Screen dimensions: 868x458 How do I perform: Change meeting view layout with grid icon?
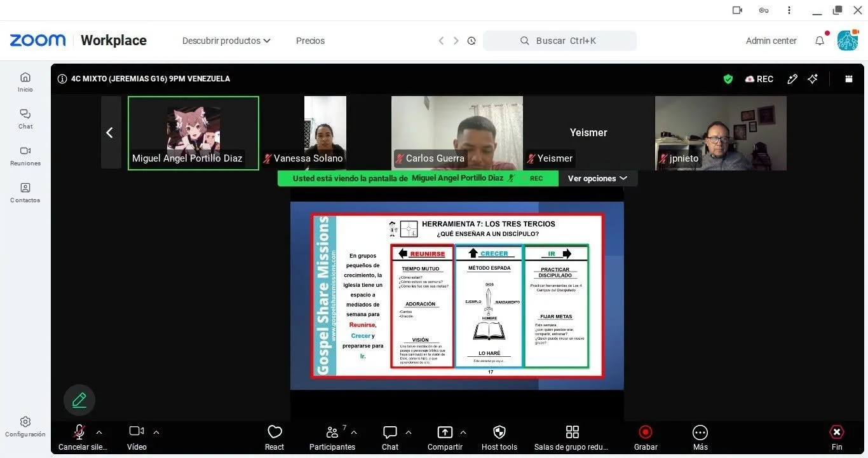(x=848, y=79)
